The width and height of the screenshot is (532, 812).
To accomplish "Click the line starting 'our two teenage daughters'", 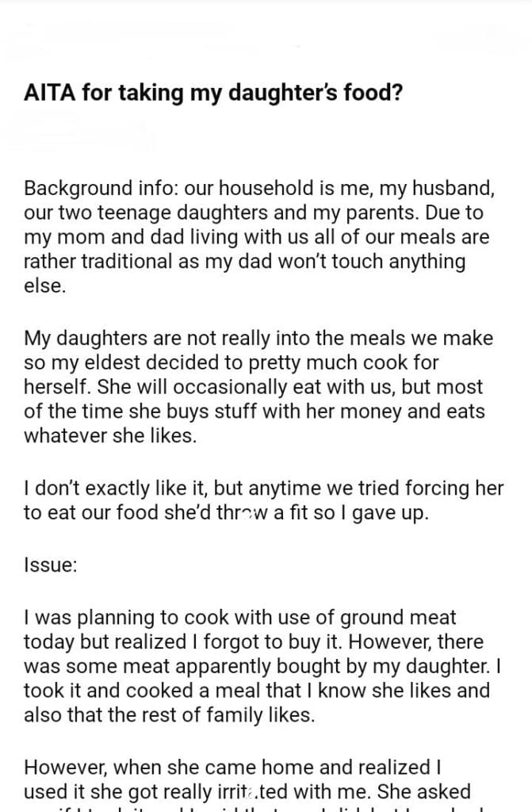I will coord(255,214).
